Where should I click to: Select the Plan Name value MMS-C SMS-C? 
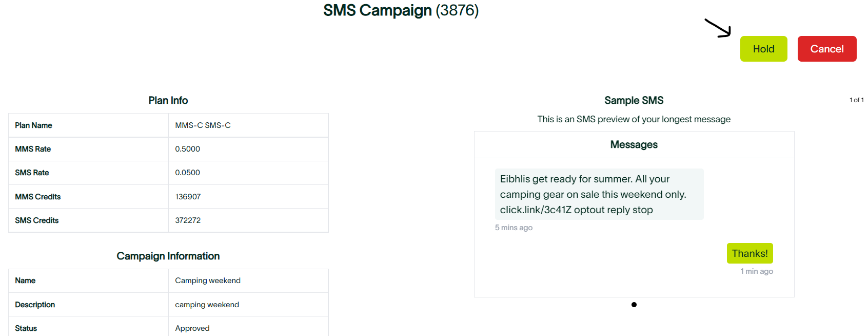pyautogui.click(x=203, y=125)
